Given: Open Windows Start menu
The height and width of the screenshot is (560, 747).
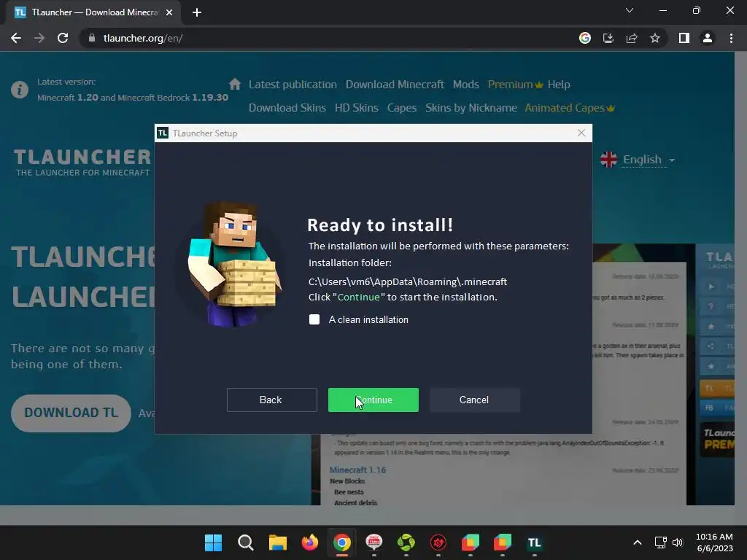Looking at the screenshot, I should click(214, 542).
